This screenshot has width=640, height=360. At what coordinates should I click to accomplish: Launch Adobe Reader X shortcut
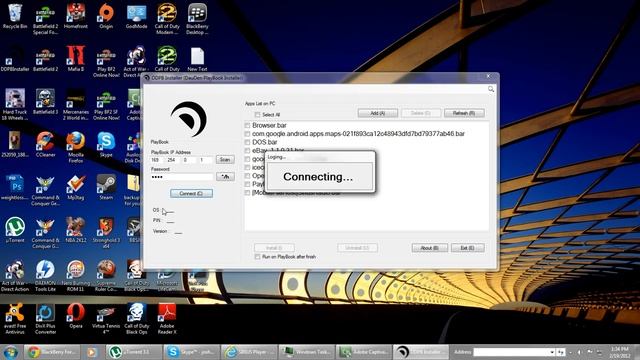point(167,319)
